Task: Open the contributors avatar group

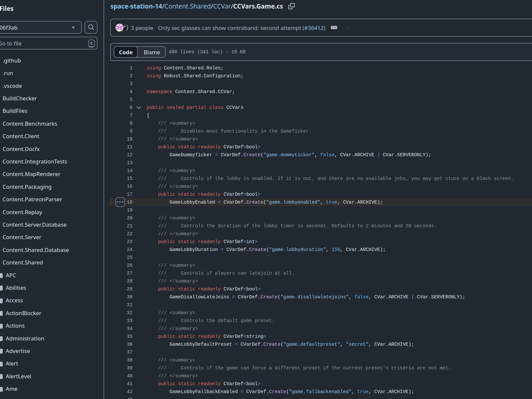Action: (x=121, y=28)
